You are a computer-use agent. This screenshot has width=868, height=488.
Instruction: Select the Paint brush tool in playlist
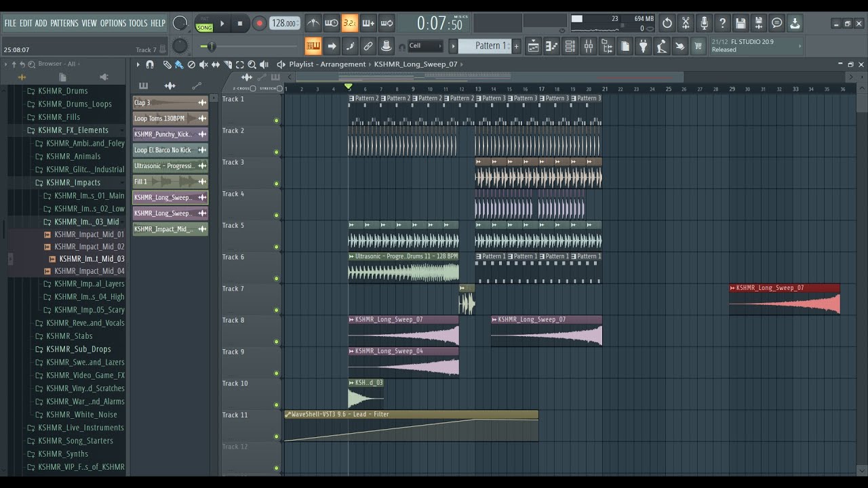179,64
